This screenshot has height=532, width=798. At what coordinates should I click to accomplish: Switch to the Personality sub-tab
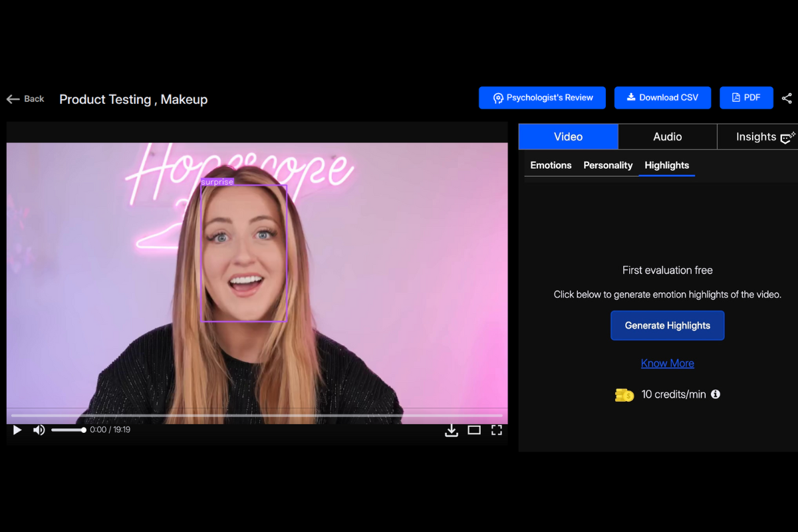tap(608, 166)
